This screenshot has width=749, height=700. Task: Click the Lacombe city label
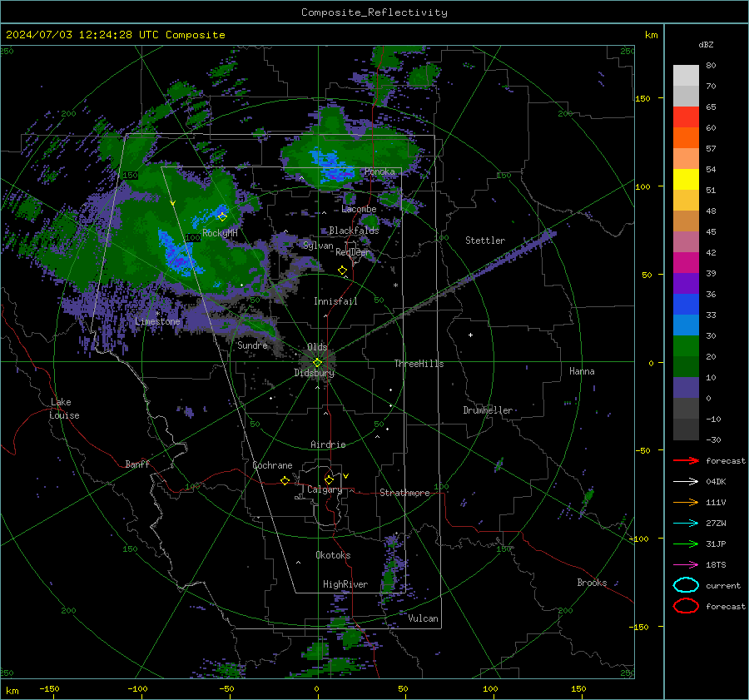click(359, 209)
